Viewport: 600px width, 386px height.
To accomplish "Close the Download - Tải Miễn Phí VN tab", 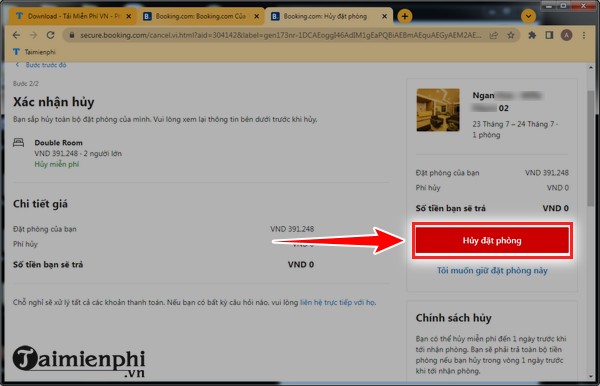I will tap(129, 16).
